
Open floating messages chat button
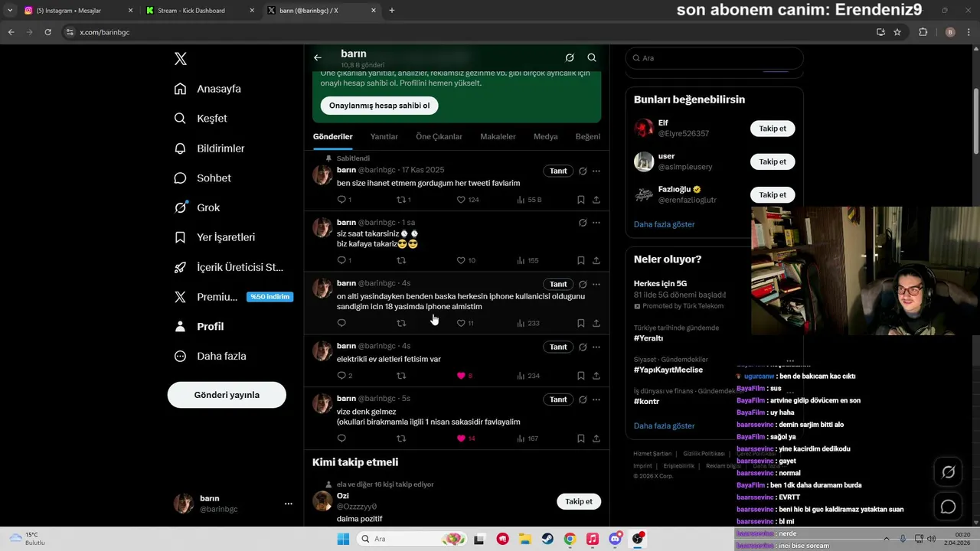click(x=948, y=507)
